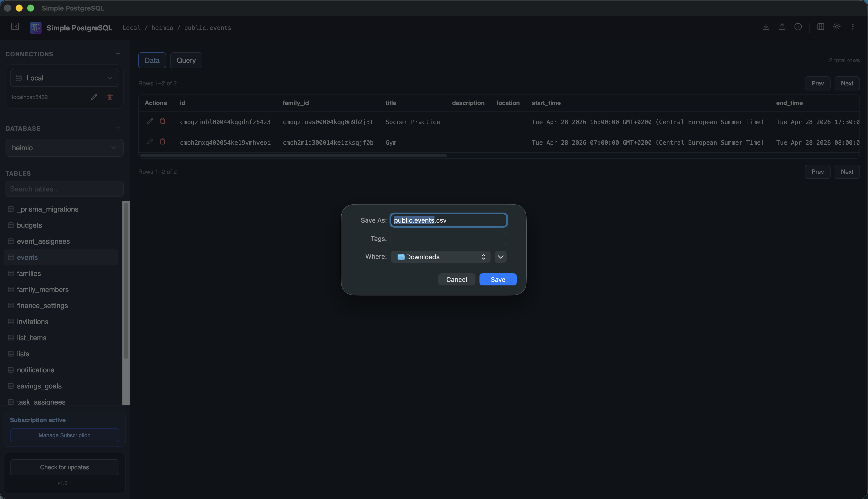Click family_id cell cmoh2m1q300014ke1zksqjf0b
The image size is (868, 499).
(328, 142)
